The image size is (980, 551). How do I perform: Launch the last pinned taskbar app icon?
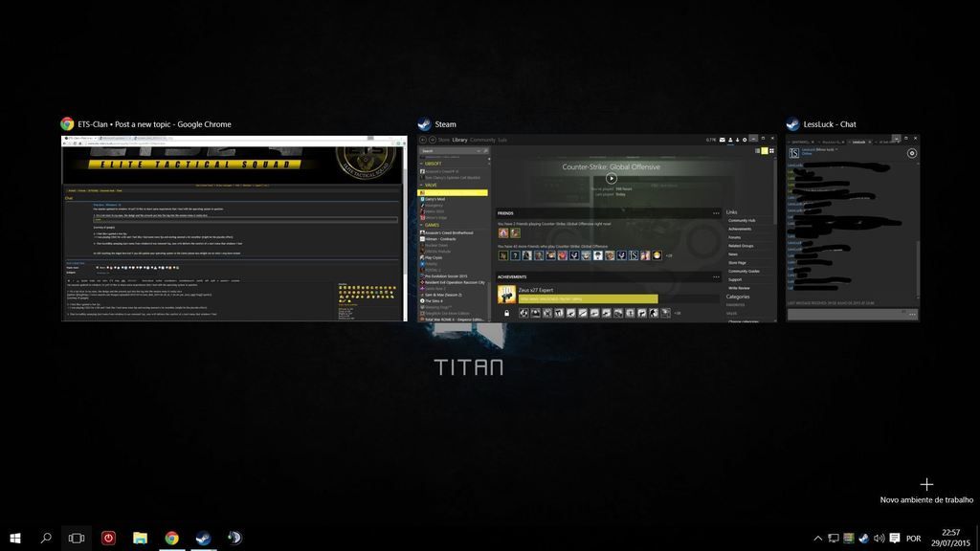pyautogui.click(x=234, y=538)
